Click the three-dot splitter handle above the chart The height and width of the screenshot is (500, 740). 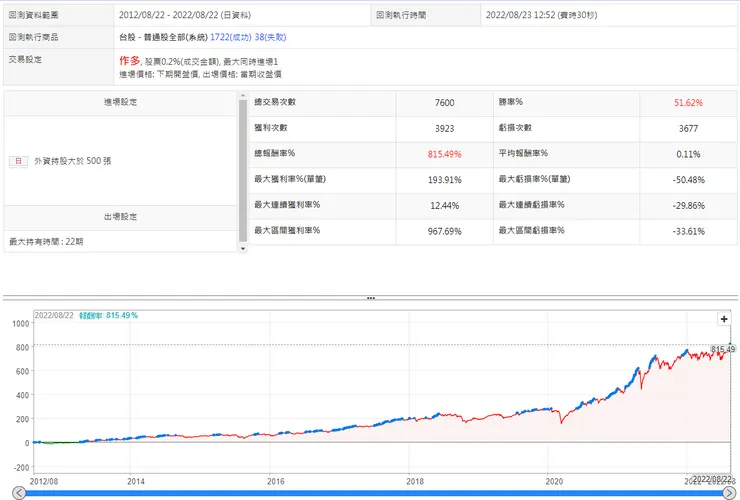370,298
